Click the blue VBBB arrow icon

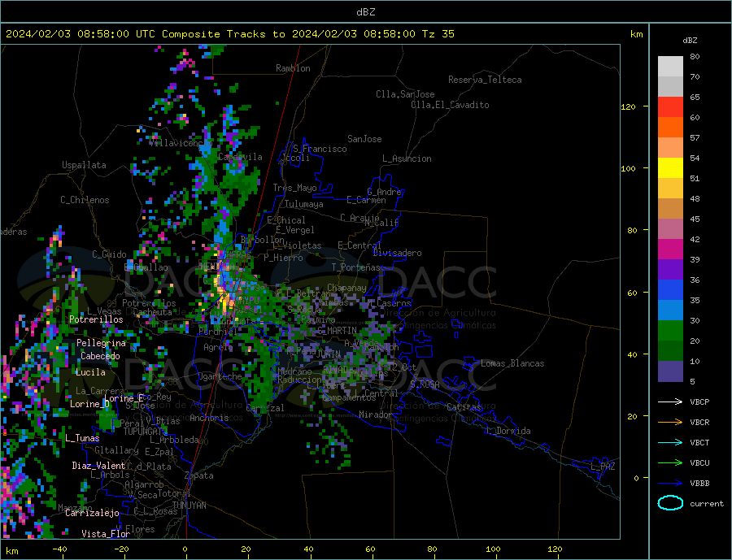[670, 484]
